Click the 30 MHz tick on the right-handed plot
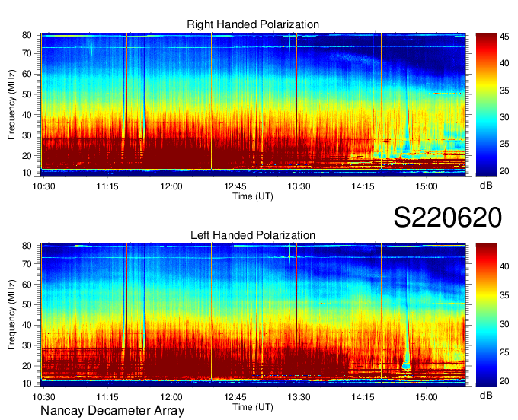Viewport: 518px width, 420px height. (x=27, y=135)
